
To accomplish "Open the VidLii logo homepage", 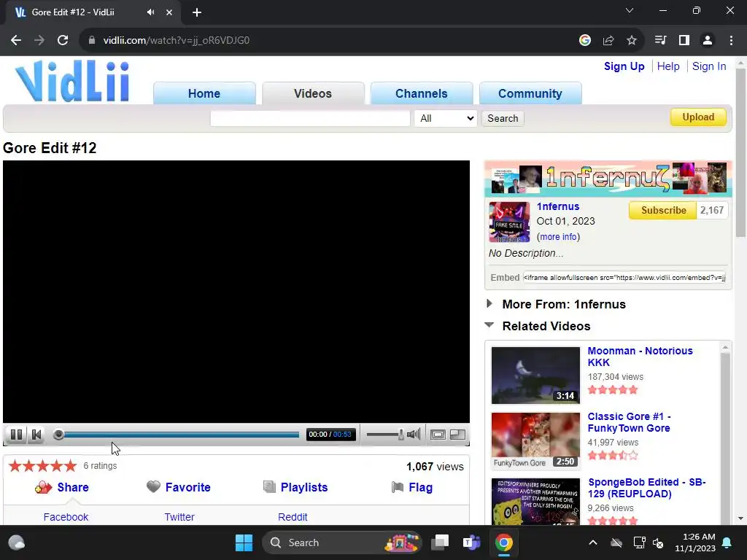I will [x=72, y=81].
